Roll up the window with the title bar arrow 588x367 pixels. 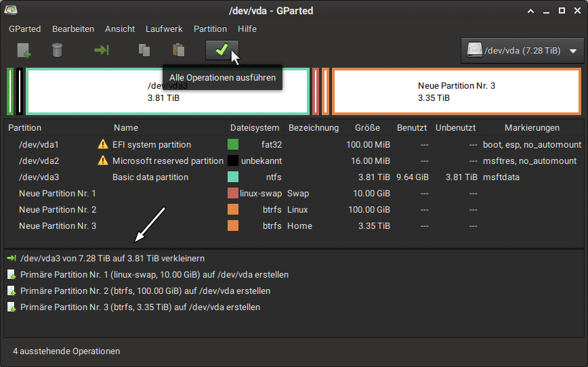pos(530,11)
